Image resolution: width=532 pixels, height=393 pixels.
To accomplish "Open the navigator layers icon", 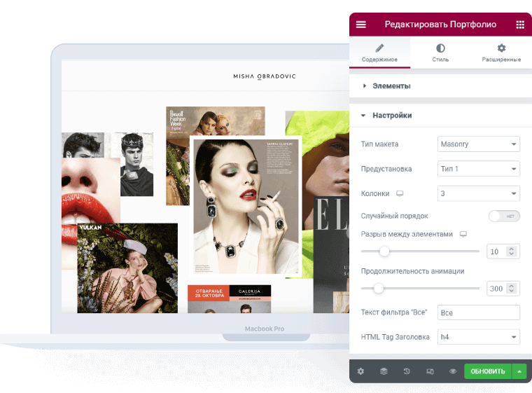I will tap(384, 371).
